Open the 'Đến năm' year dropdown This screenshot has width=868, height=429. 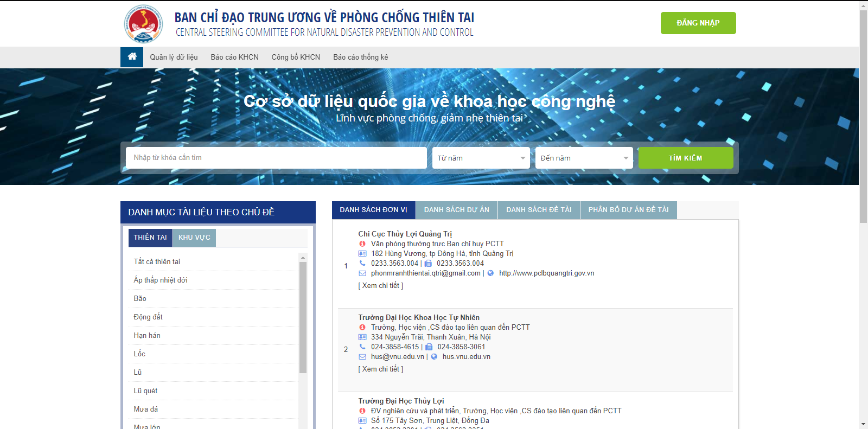coord(584,158)
